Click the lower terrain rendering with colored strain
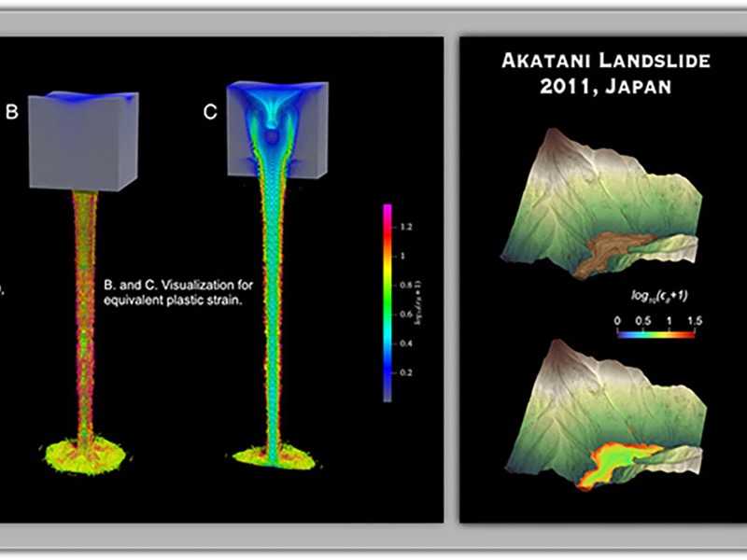Image resolution: width=747 pixels, height=560 pixels. pyautogui.click(x=604, y=414)
